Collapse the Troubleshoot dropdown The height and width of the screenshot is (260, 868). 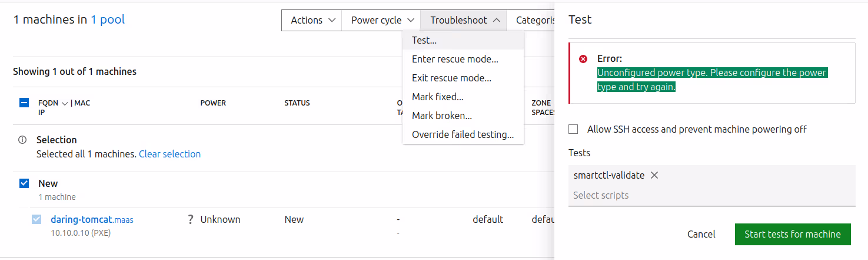(464, 20)
